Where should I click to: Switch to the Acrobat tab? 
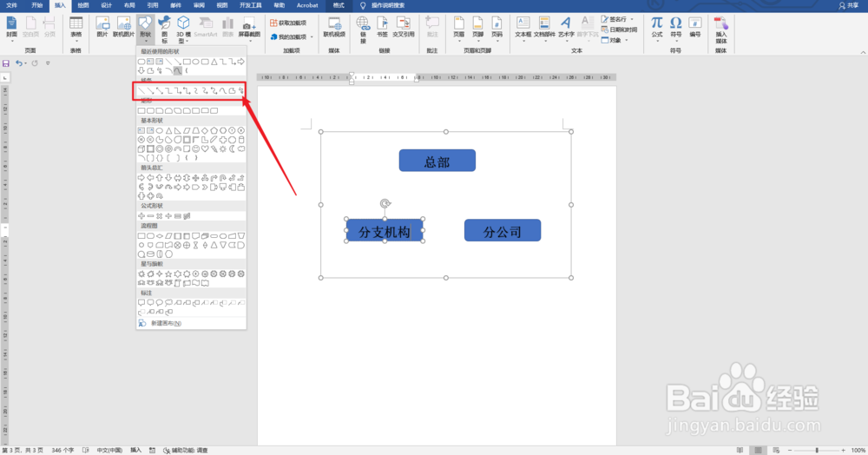tap(307, 5)
